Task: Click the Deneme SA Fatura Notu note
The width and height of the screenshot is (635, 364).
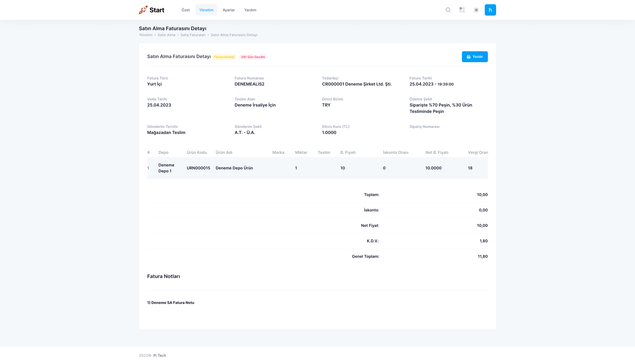Action: pos(171,303)
